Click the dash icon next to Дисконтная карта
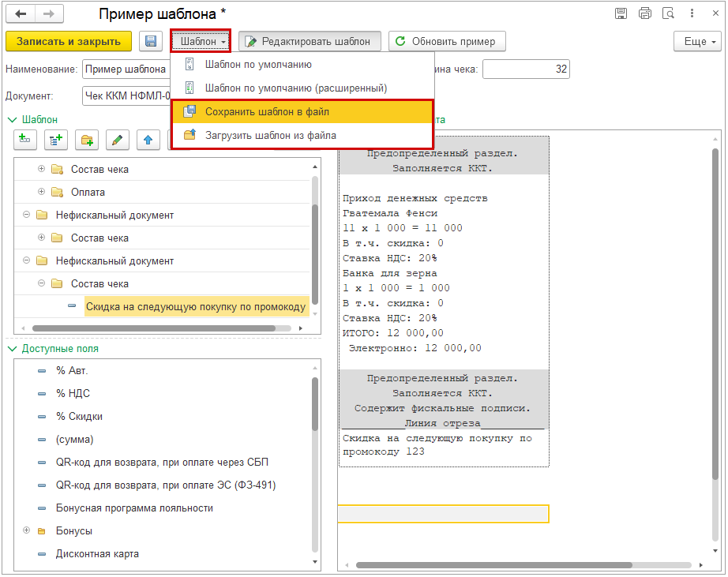728x577 pixels. [x=42, y=554]
